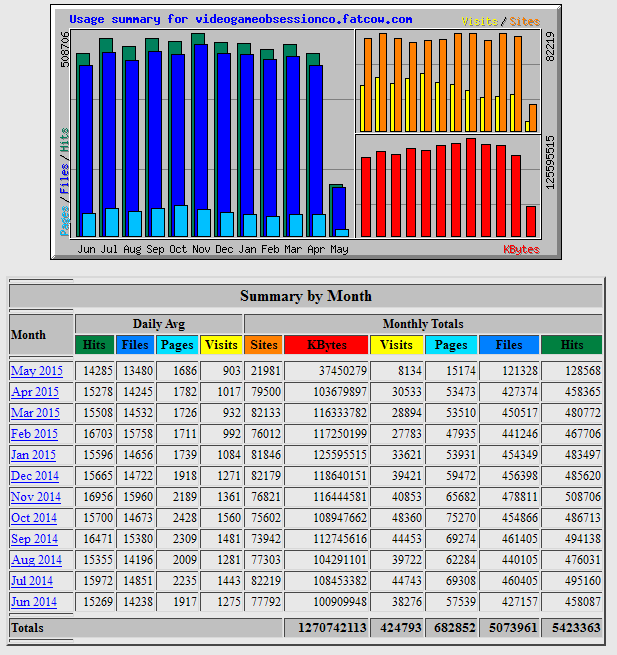Open the Apr 2015 monthly report
617x655 pixels.
pos(35,392)
